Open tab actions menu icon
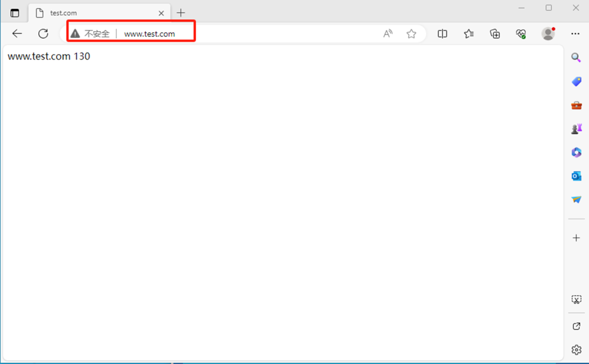Screen dimensions: 589x364 15,13
